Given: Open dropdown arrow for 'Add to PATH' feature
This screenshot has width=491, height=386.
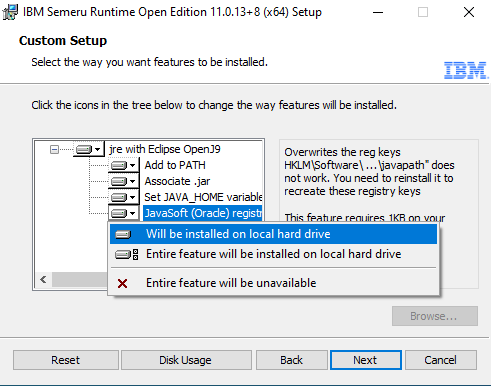Looking at the screenshot, I should point(133,165).
